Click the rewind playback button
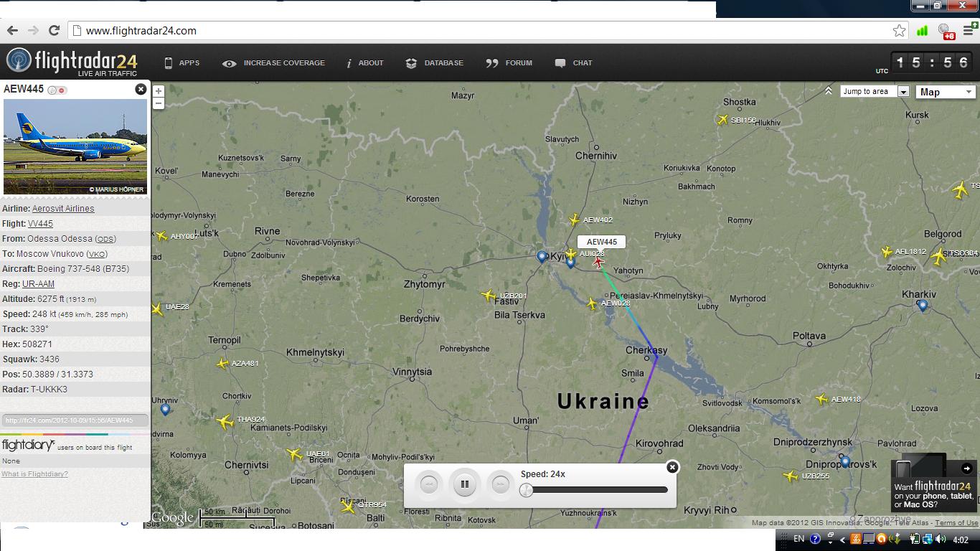The width and height of the screenshot is (980, 551). tap(429, 484)
